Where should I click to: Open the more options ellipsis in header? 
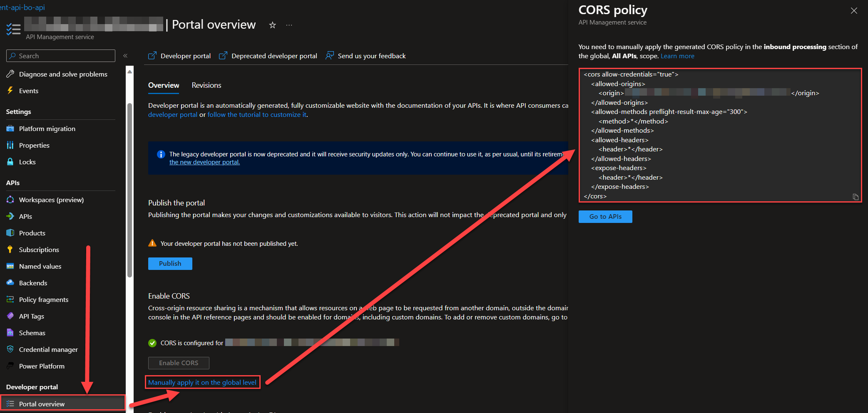[289, 25]
